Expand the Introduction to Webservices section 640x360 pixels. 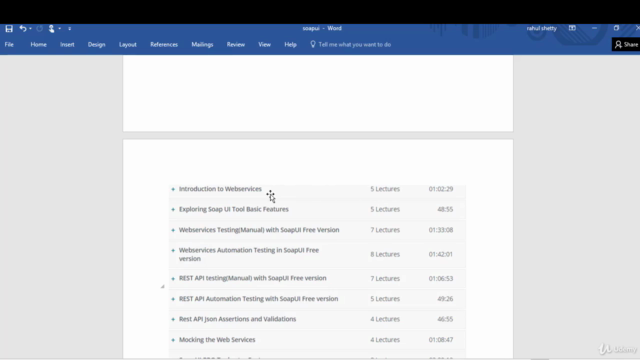click(173, 189)
